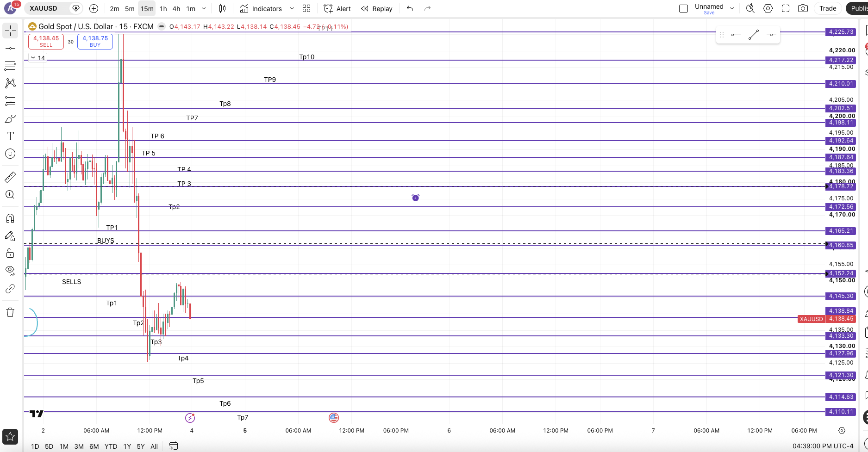Open the trend line drawing tools
The image size is (868, 452).
pyautogui.click(x=10, y=48)
